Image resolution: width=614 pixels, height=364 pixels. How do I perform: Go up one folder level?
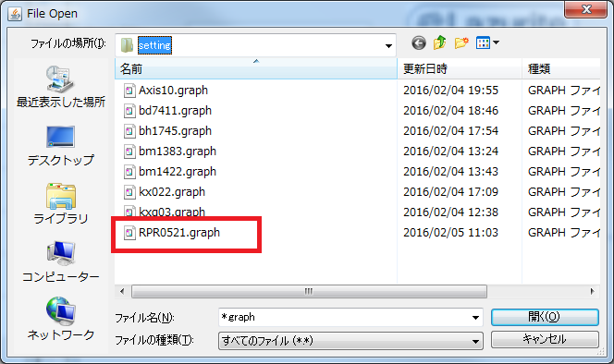tap(440, 42)
